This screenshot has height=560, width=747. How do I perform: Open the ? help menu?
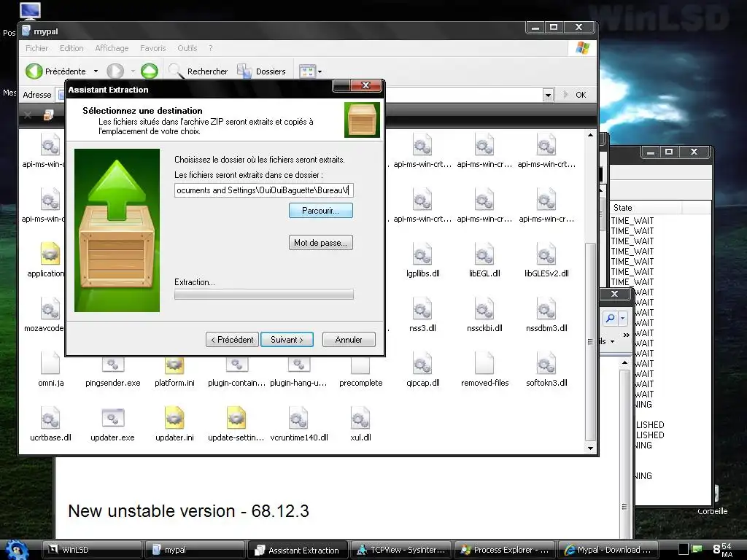pos(211,48)
